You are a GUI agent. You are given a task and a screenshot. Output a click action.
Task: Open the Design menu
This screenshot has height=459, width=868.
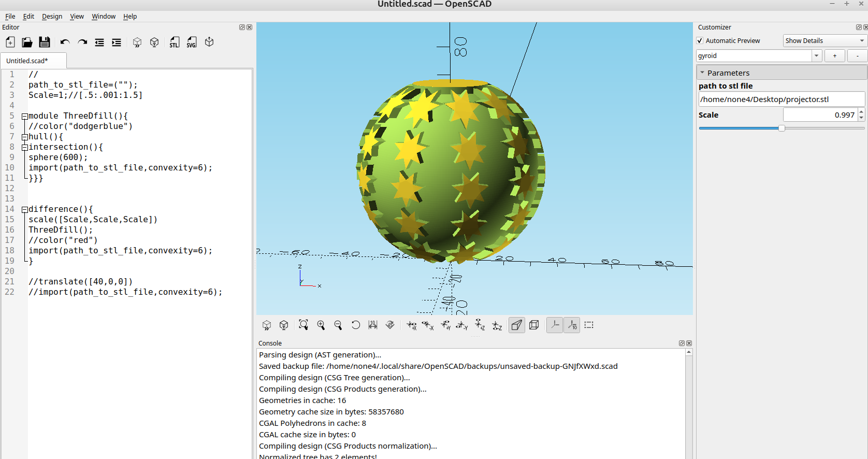pos(52,17)
